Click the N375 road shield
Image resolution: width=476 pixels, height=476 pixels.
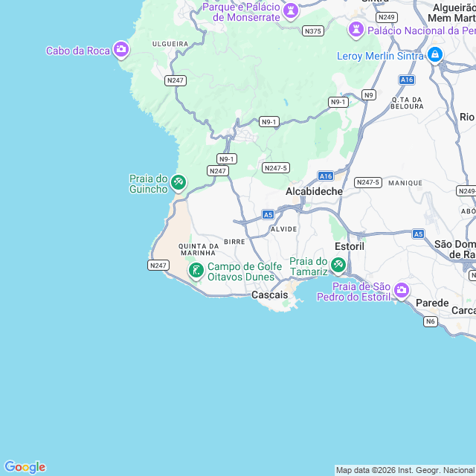coord(313,31)
